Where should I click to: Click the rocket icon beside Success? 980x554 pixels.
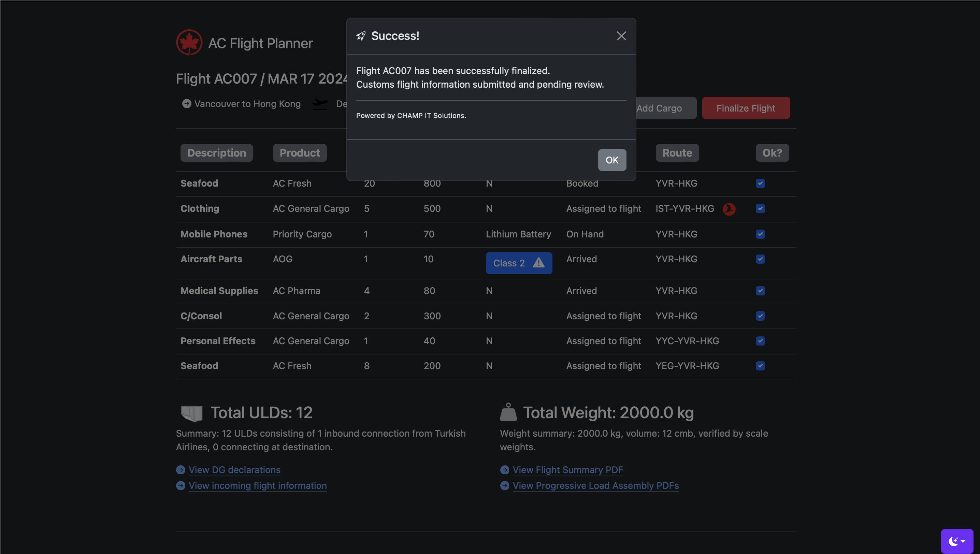click(361, 36)
